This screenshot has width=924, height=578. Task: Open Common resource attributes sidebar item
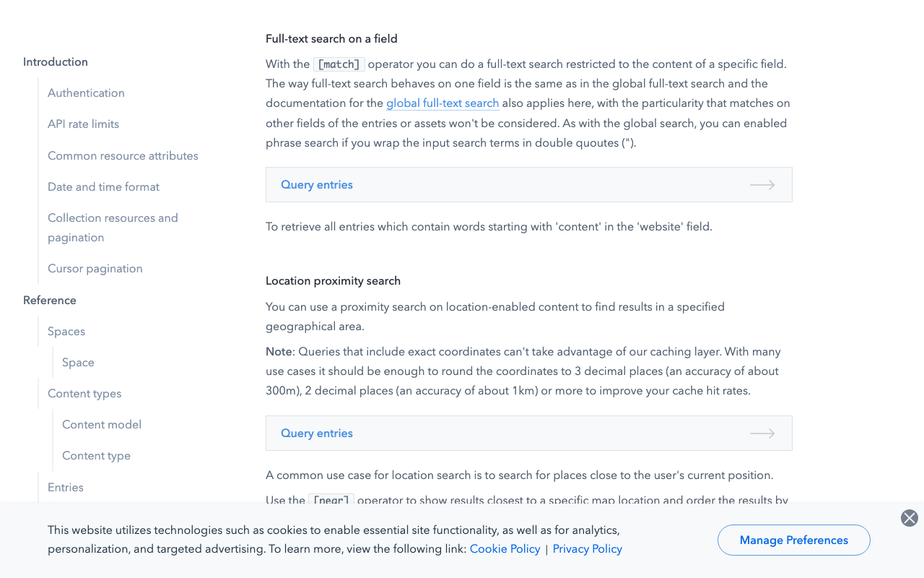click(x=123, y=156)
